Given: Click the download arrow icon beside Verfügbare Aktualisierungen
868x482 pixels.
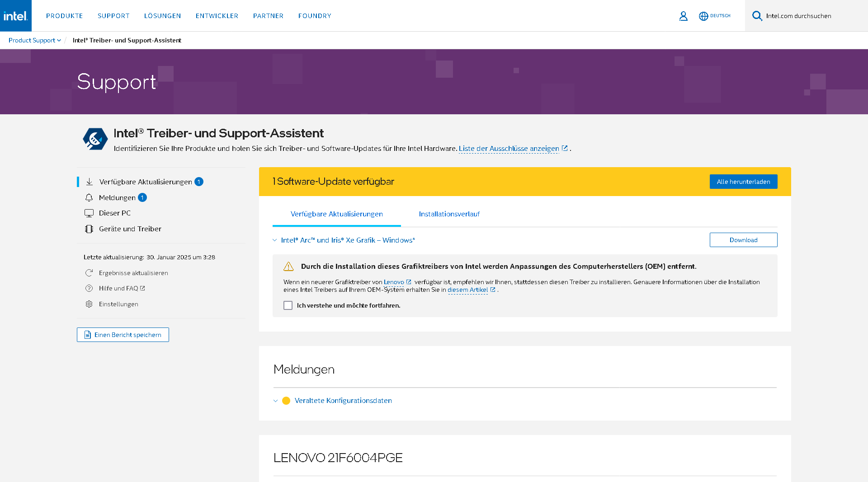Looking at the screenshot, I should 90,182.
